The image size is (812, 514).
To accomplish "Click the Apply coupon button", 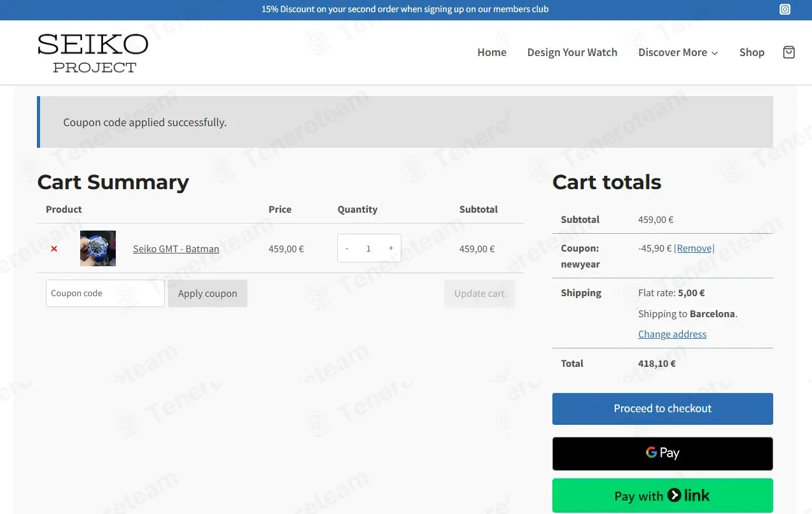I will click(207, 293).
